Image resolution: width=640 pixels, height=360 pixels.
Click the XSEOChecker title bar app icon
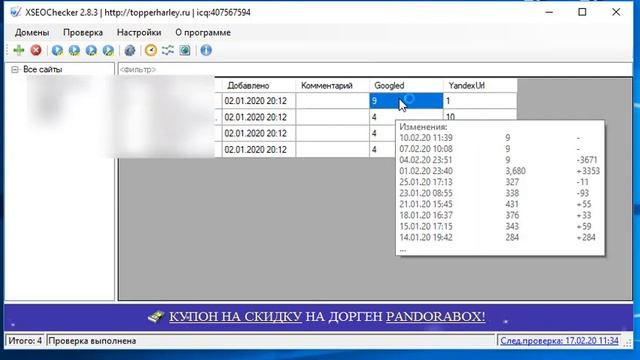click(15, 12)
